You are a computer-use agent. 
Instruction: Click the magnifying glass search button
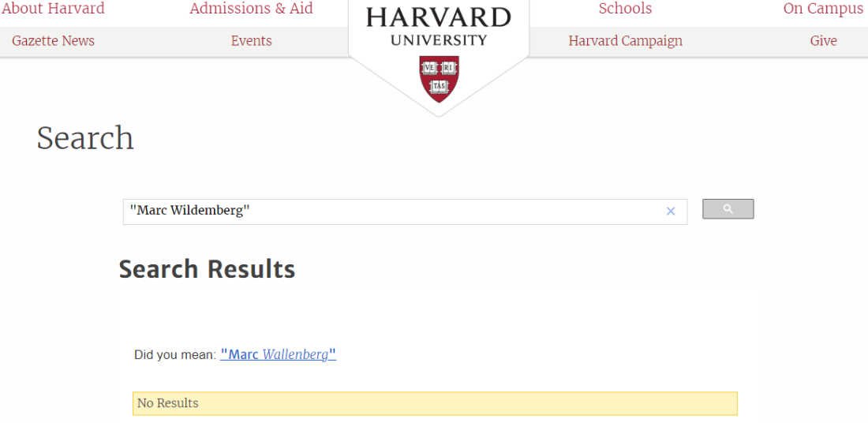tap(728, 209)
